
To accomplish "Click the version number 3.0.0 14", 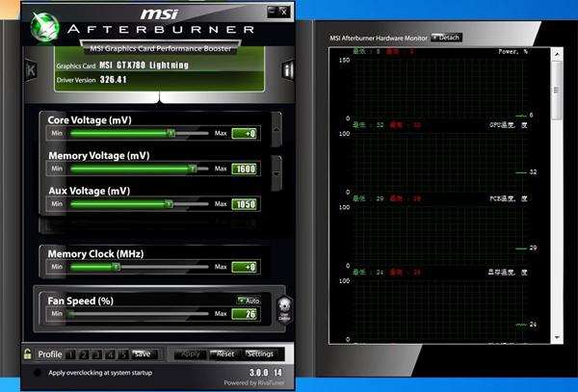I will [266, 373].
